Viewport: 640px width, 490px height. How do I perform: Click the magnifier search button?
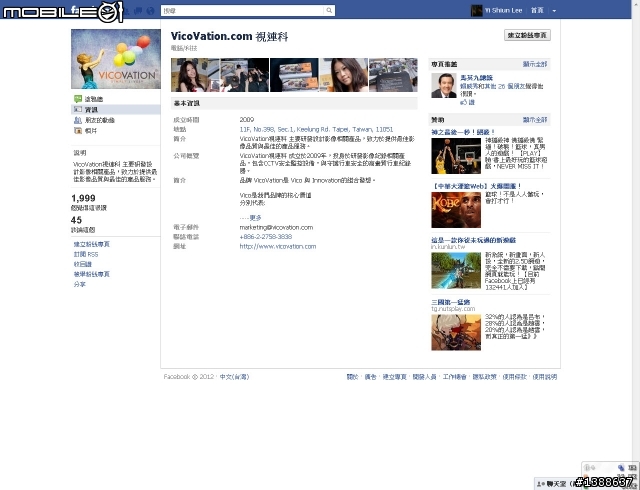coord(329,11)
